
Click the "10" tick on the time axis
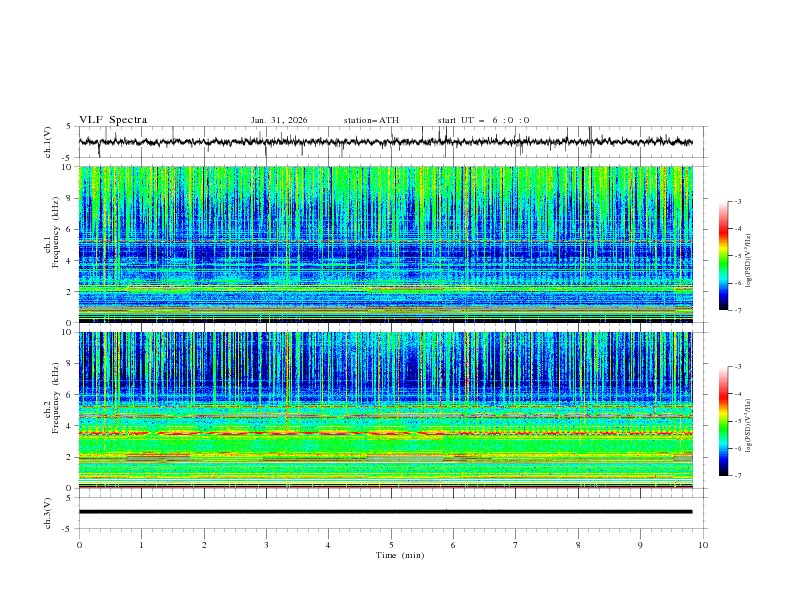[703, 545]
